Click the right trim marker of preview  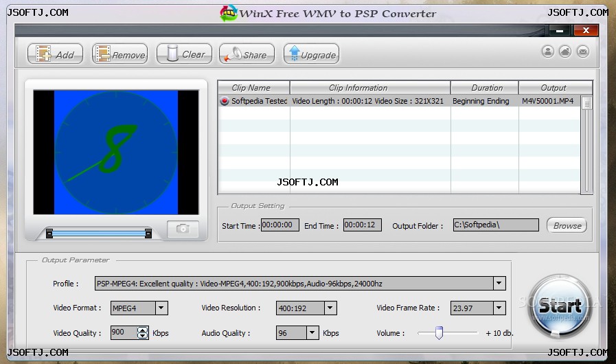(x=148, y=233)
